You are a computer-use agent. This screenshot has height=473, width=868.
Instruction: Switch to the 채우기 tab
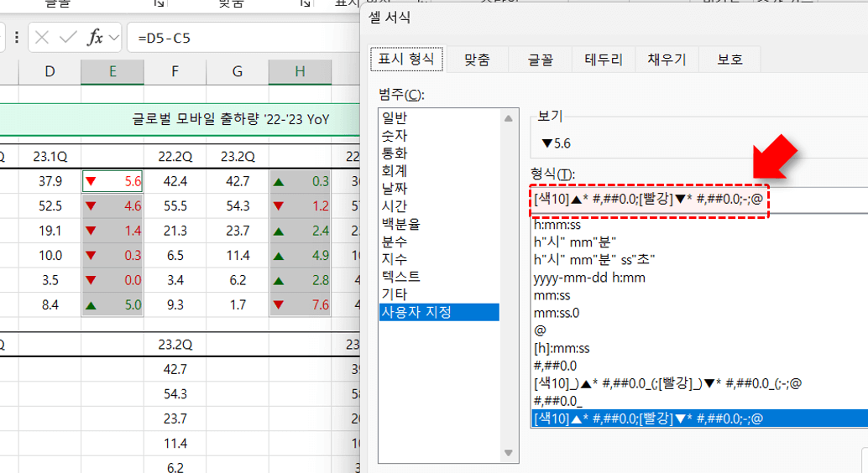pos(667,60)
